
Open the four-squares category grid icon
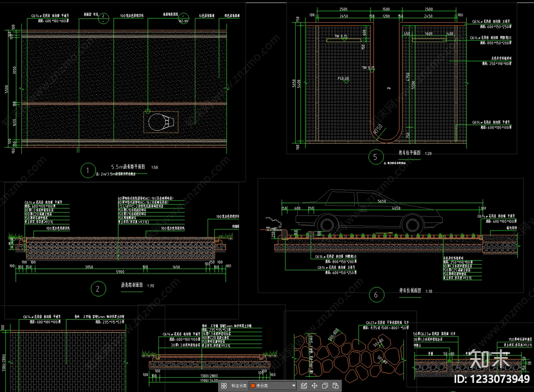tap(224, 386)
